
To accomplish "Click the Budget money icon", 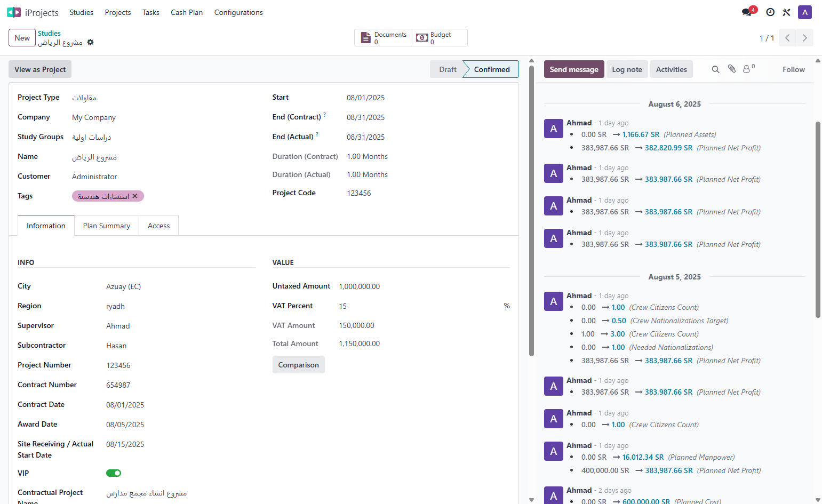I will coord(422,38).
